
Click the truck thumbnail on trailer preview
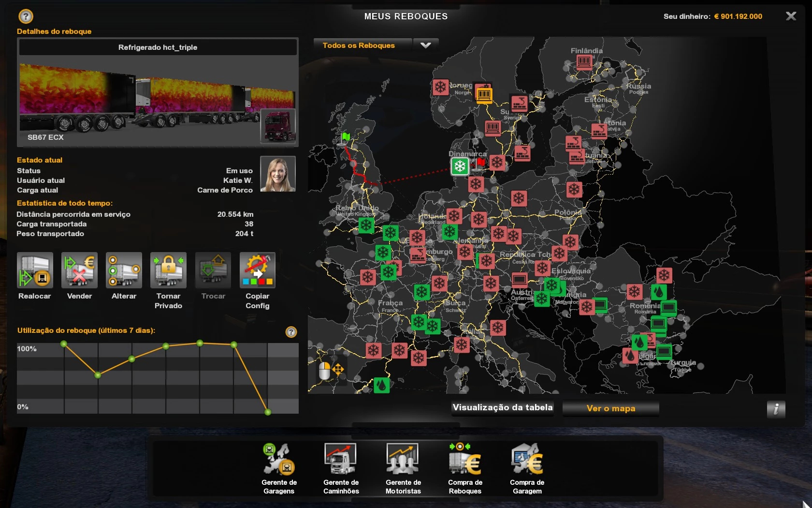[x=278, y=126]
